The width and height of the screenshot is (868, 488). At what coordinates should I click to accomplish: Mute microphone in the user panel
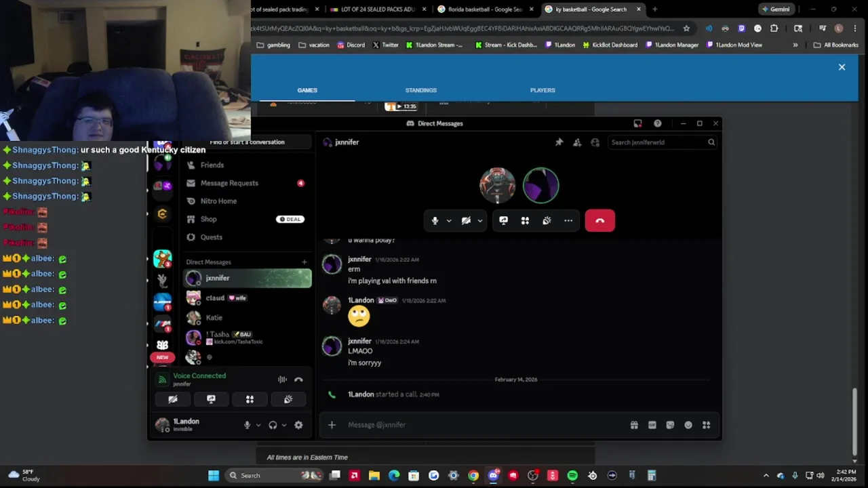pyautogui.click(x=247, y=425)
